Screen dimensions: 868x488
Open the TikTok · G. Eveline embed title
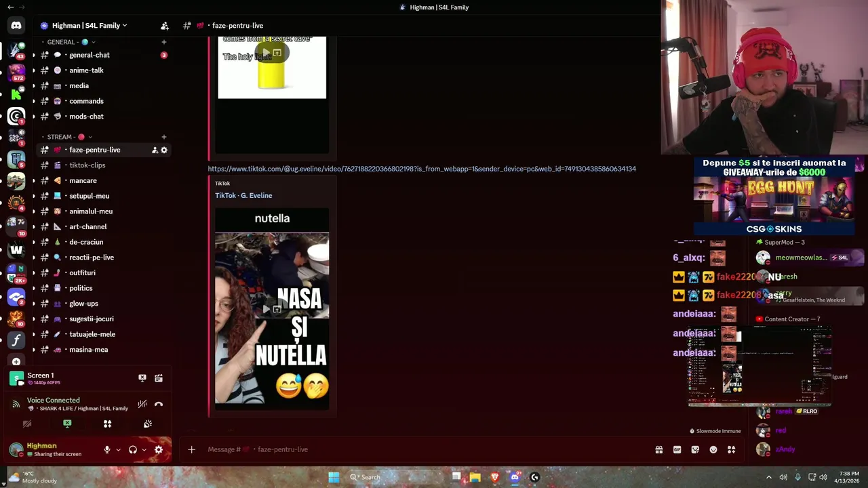click(x=243, y=195)
